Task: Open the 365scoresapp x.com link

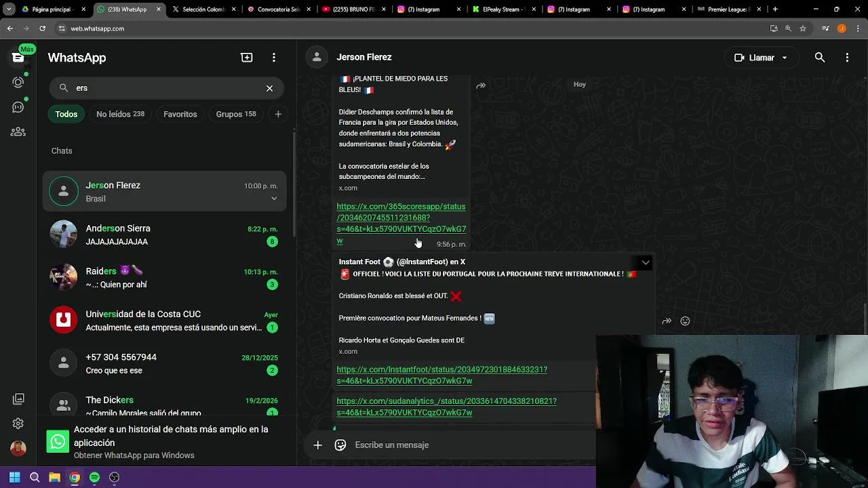Action: pos(401,223)
